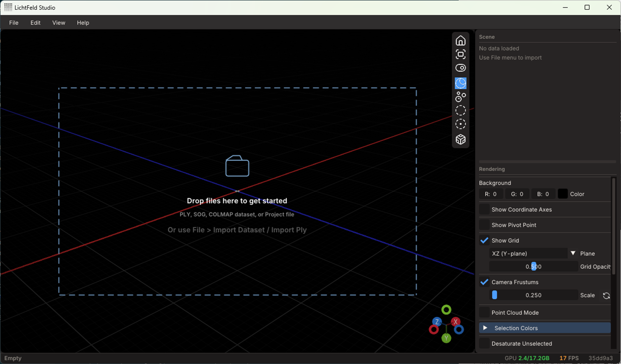Click the cube icon in viewport toolbar
Image resolution: width=621 pixels, height=364 pixels.
(x=460, y=139)
